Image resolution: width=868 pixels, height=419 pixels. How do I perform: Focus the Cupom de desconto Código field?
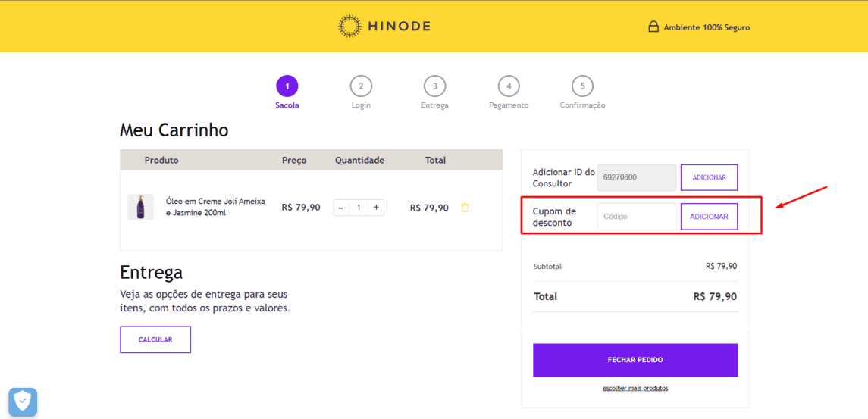pos(637,217)
